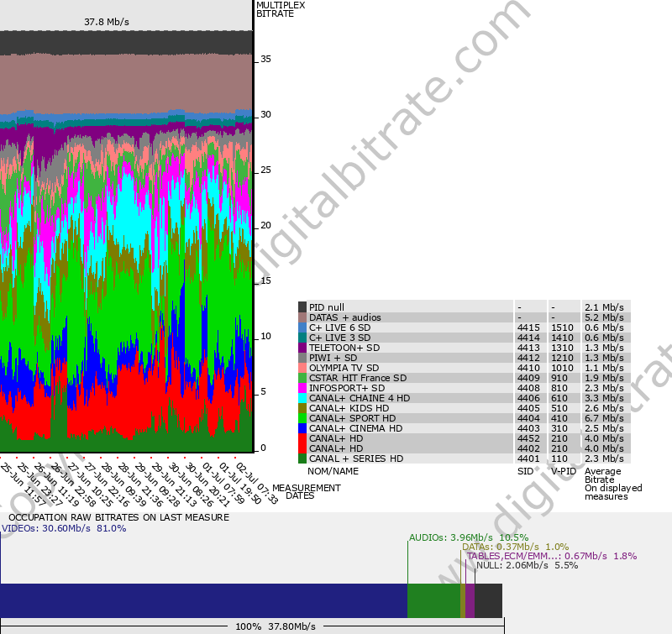Click the 37.8 Mb/s chart label

[x=107, y=22]
